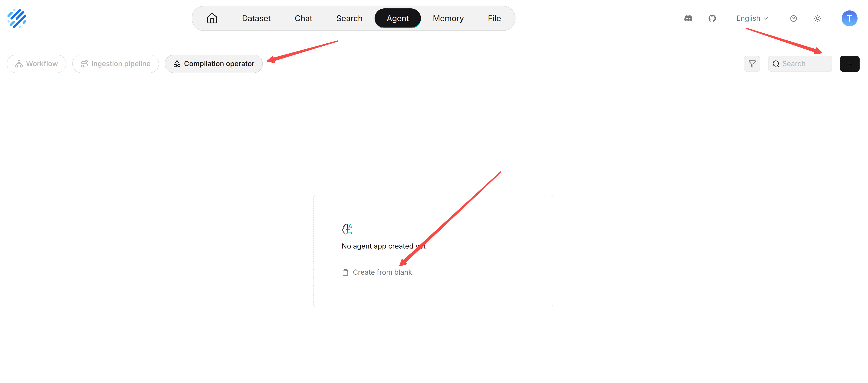This screenshot has width=868, height=383.
Task: Go to the Home icon
Action: tap(212, 18)
